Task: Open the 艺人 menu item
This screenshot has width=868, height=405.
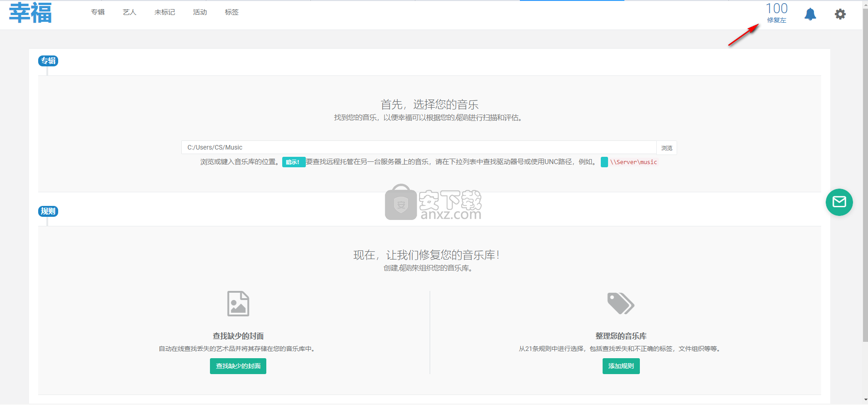Action: click(130, 12)
